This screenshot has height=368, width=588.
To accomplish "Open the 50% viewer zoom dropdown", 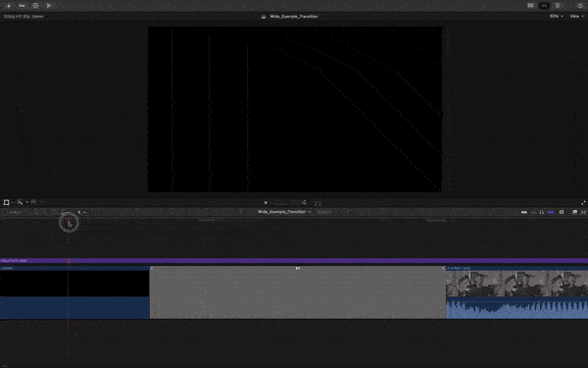I will [556, 16].
